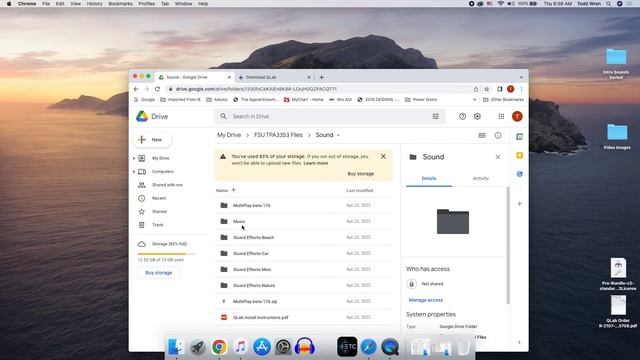Open a new Chrome tab
This screenshot has width=640, height=360.
(322, 77)
